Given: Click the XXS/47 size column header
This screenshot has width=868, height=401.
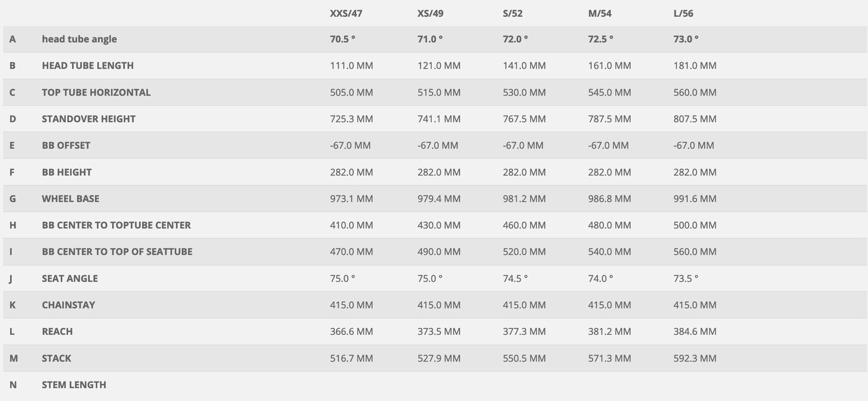Looking at the screenshot, I should 346,13.
